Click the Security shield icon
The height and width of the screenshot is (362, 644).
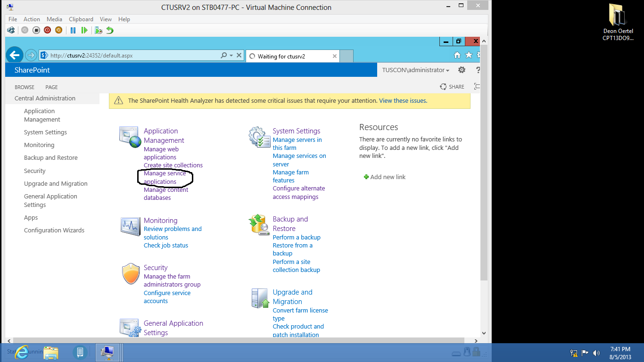(x=131, y=274)
